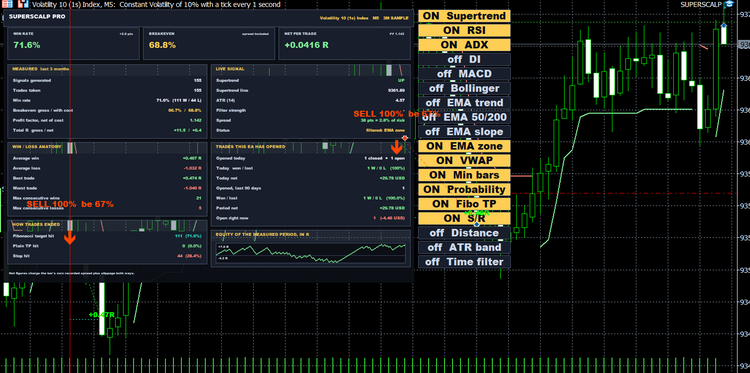750x373 pixels.
Task: Click the chart title "Volatility 10 (1s) Index, M5"
Action: [x=73, y=4]
